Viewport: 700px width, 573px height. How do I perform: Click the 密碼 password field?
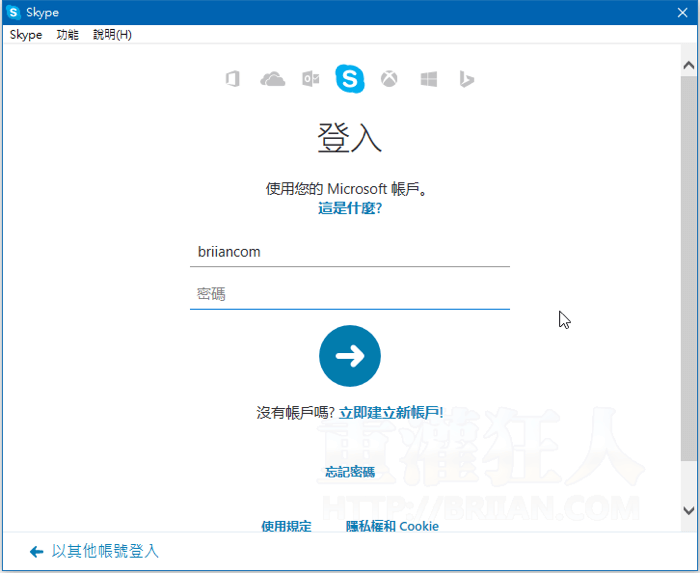pyautogui.click(x=350, y=294)
